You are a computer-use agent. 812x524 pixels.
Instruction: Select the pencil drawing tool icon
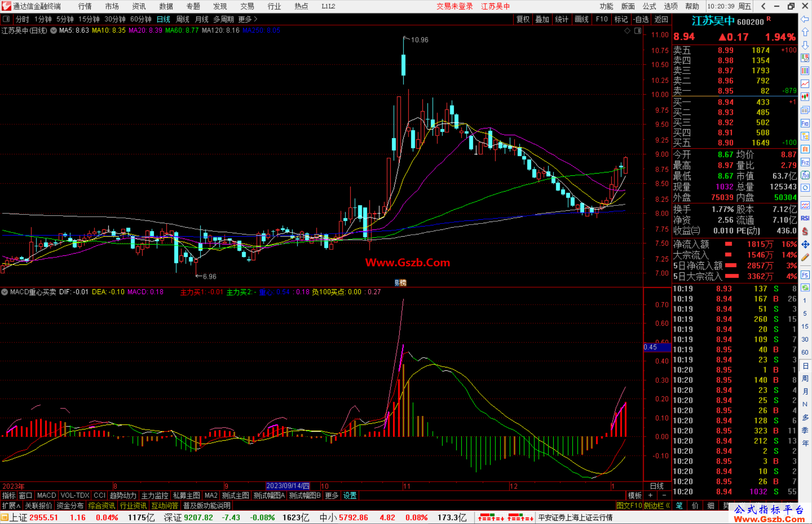click(x=805, y=257)
